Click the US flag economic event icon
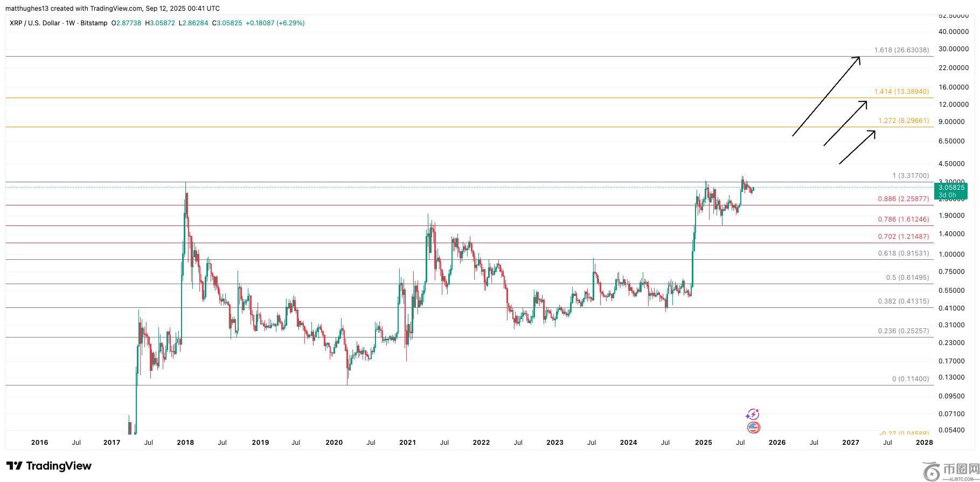 (x=753, y=428)
